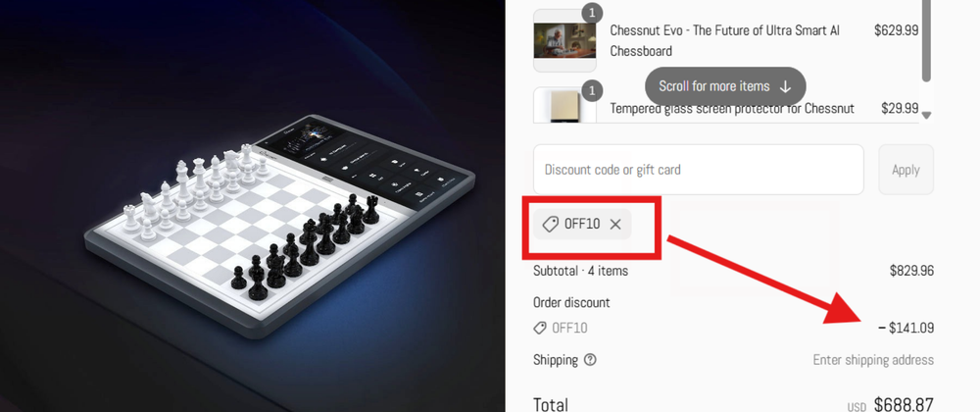Remove the OFF10 discount code tag
Image resolution: width=980 pixels, height=412 pixels.
pos(615,225)
